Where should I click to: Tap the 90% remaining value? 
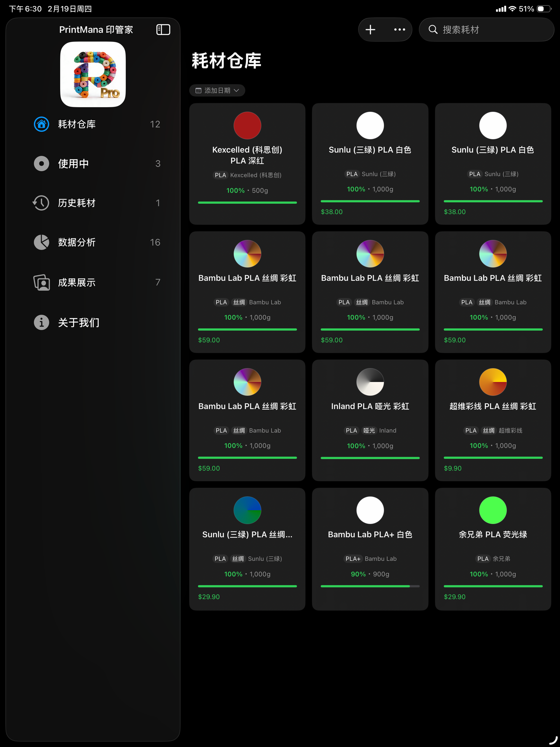358,574
